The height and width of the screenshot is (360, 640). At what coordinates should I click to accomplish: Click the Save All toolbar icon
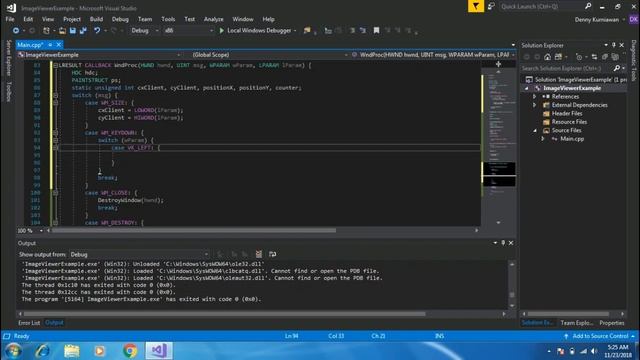83,31
